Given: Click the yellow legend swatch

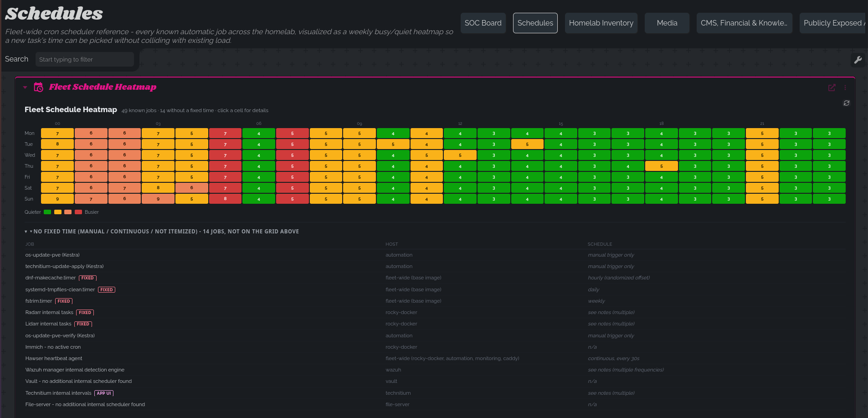Looking at the screenshot, I should coord(58,212).
